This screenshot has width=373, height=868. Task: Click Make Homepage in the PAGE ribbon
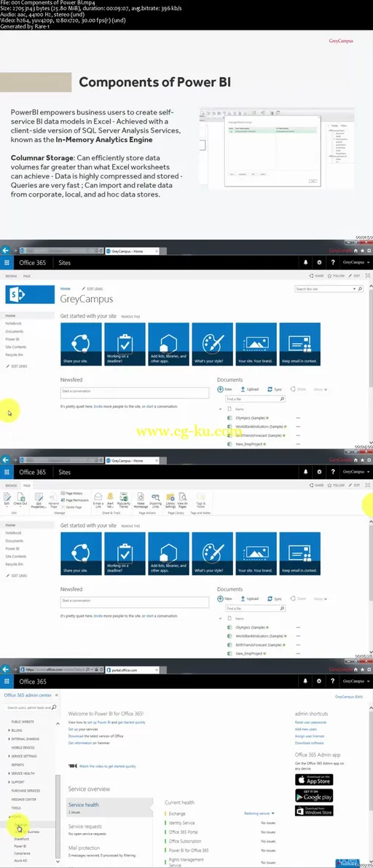(141, 500)
